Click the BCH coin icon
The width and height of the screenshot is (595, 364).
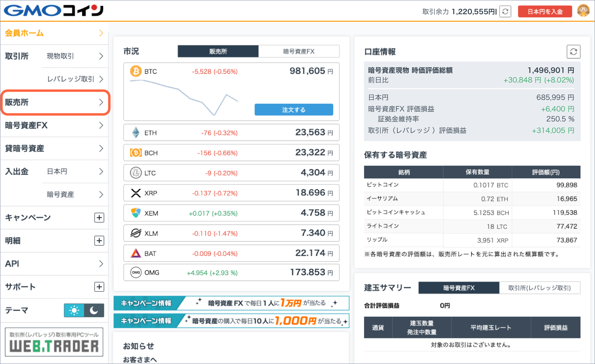136,153
